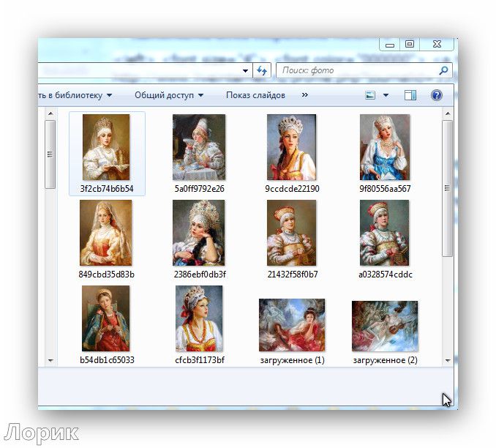
Task: Click the file list scroll down arrow
Action: coord(50,360)
